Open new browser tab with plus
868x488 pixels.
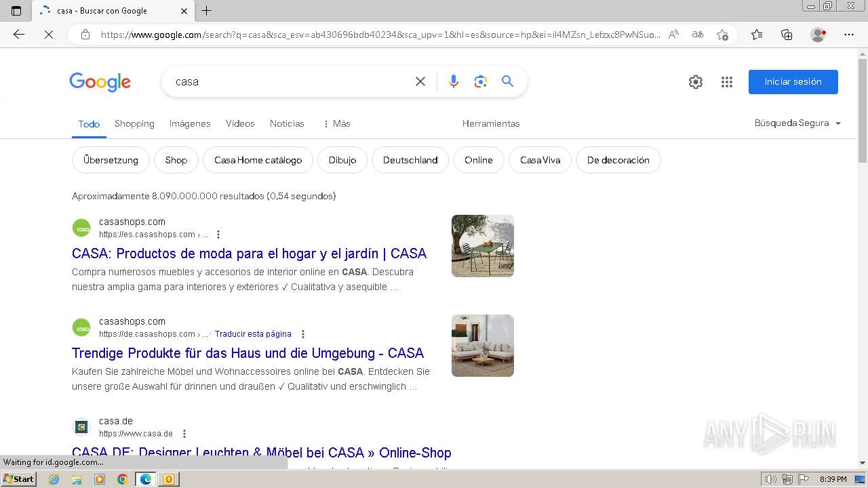tap(207, 10)
